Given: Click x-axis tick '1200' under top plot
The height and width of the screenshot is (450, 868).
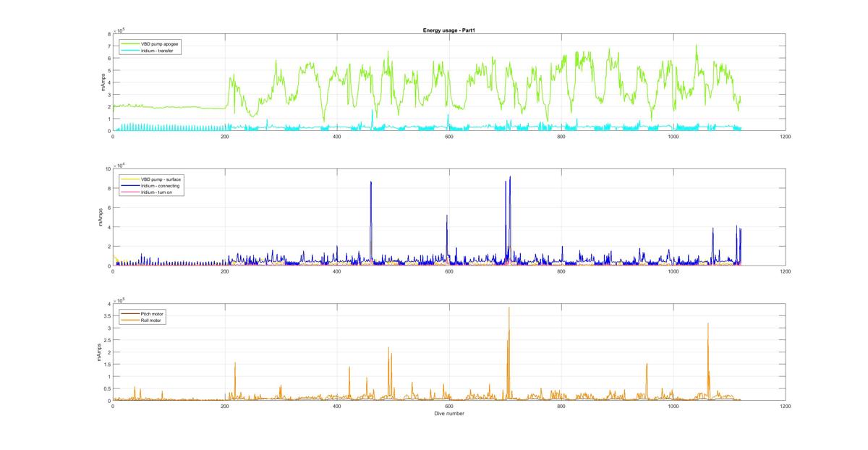Looking at the screenshot, I should click(785, 137).
